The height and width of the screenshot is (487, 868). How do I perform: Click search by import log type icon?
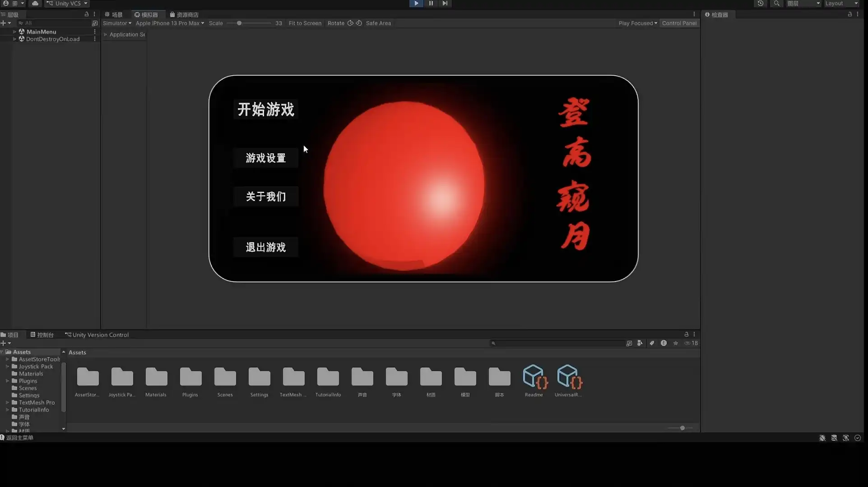coord(664,343)
